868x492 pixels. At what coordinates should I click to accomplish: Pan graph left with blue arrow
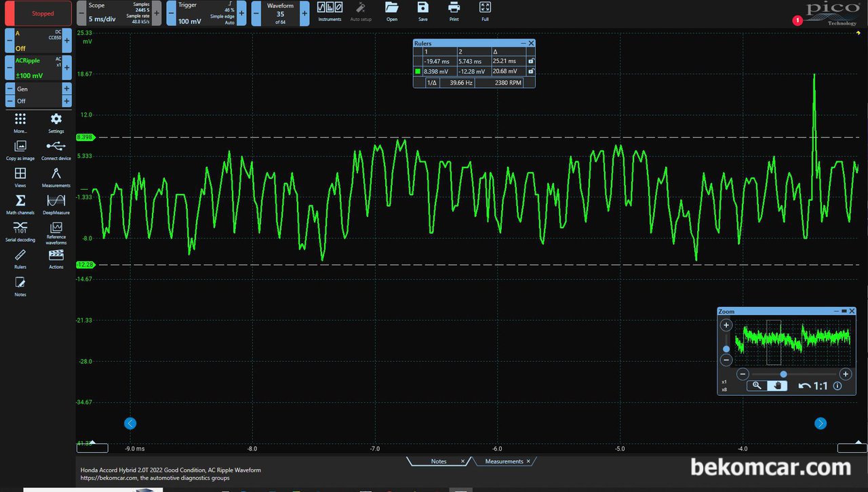pyautogui.click(x=130, y=424)
